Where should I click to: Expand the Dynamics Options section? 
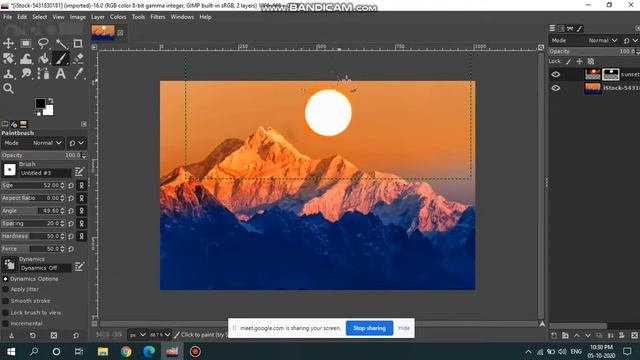pyautogui.click(x=5, y=279)
